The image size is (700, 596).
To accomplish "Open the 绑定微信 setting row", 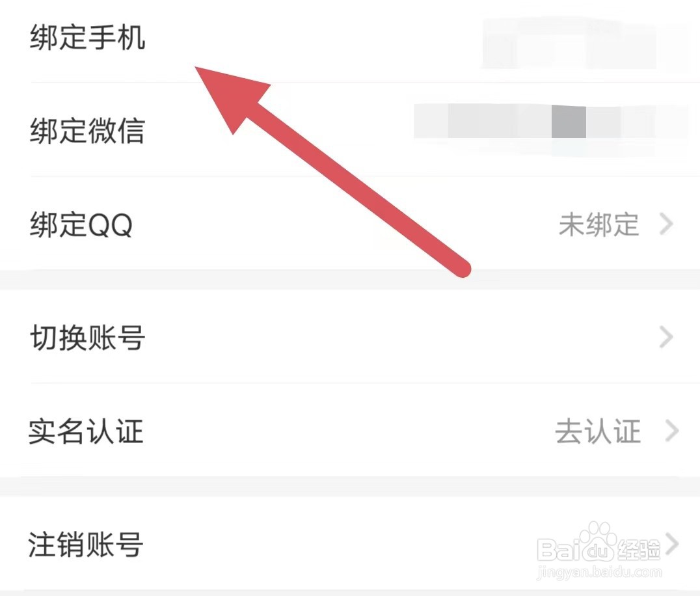I will click(350, 130).
